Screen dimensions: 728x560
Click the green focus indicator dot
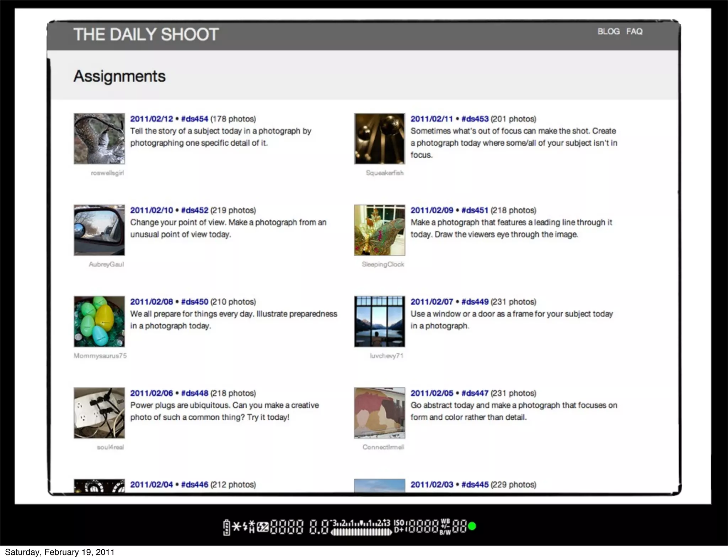tap(472, 526)
